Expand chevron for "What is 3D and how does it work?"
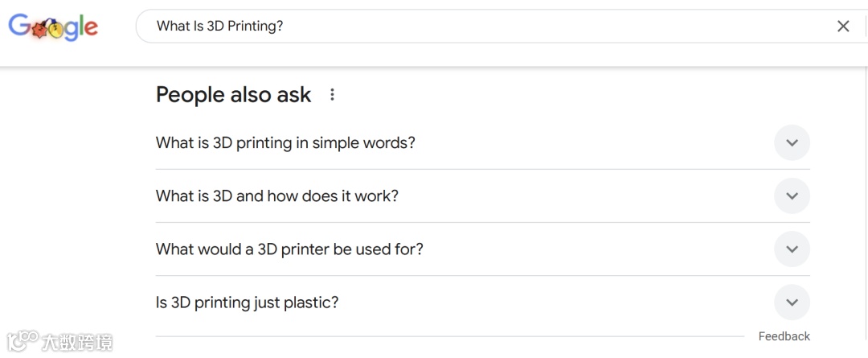Viewport: 868px width, 358px height. [792, 196]
